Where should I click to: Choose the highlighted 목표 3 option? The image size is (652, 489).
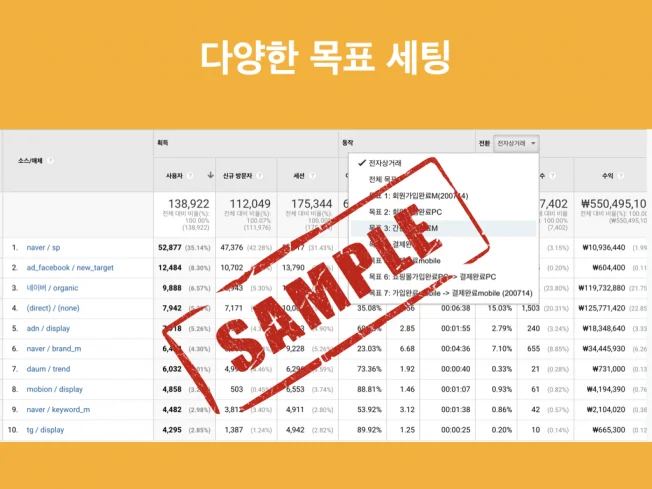443,228
